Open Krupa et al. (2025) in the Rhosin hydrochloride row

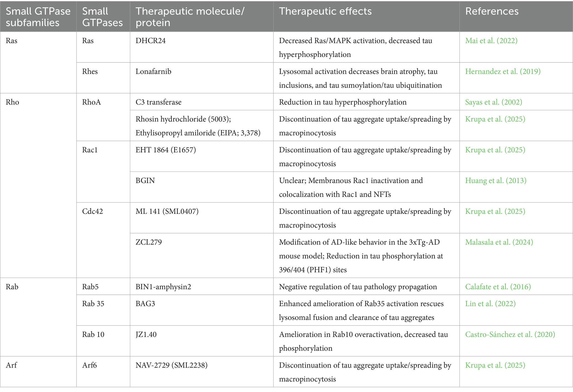click(495, 119)
